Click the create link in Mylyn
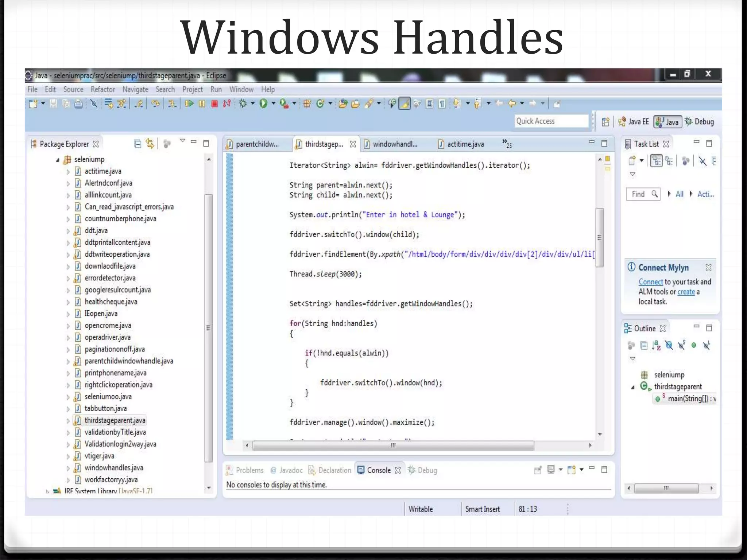 (686, 292)
